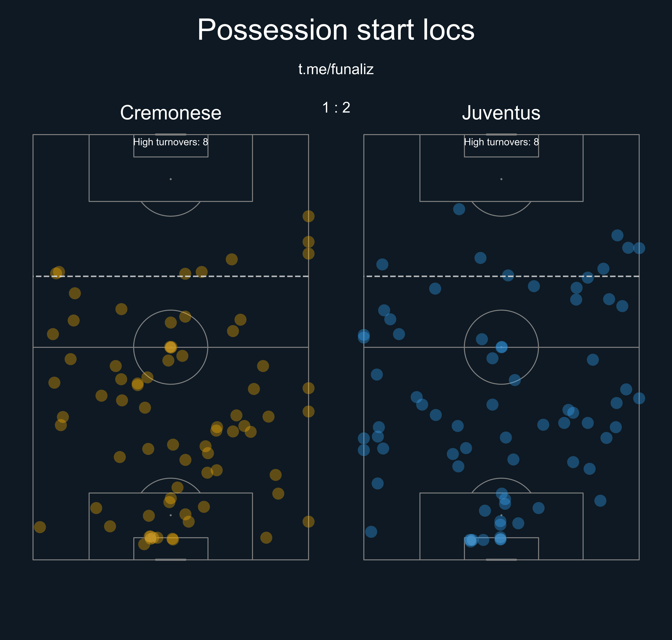Image resolution: width=672 pixels, height=640 pixels.
Task: Select the Juventus team heading
Action: click(501, 113)
